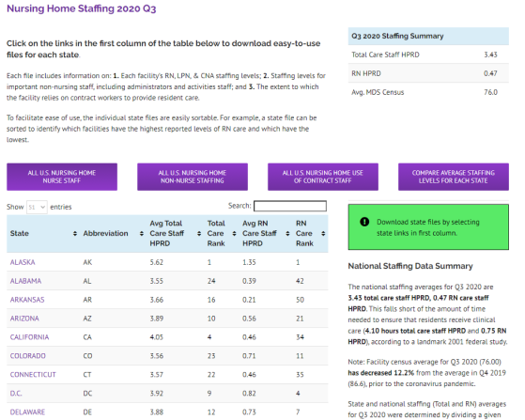
Task: Open Nursing Home Use of Contract Staff
Action: [323, 177]
